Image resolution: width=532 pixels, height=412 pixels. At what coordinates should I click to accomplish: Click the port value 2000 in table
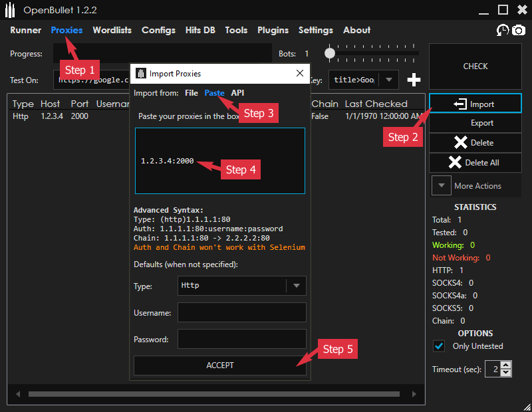click(x=80, y=116)
